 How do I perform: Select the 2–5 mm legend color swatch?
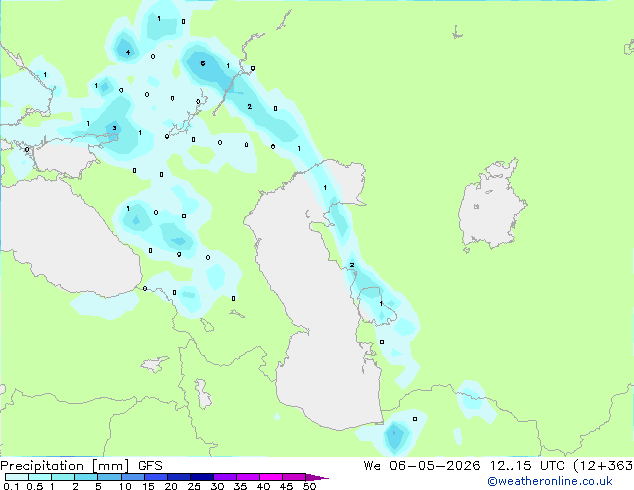pyautogui.click(x=86, y=477)
